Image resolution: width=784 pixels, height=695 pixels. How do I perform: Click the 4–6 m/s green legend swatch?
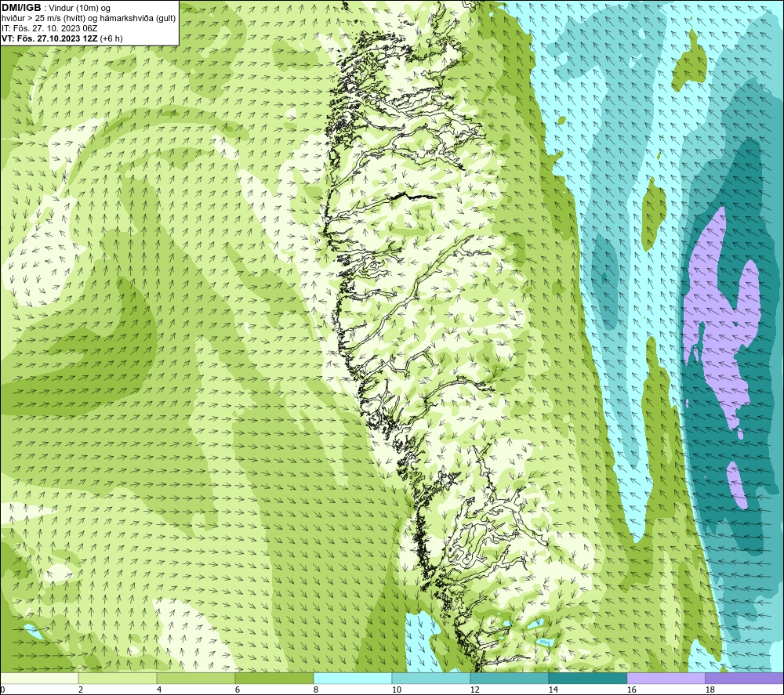(x=196, y=679)
